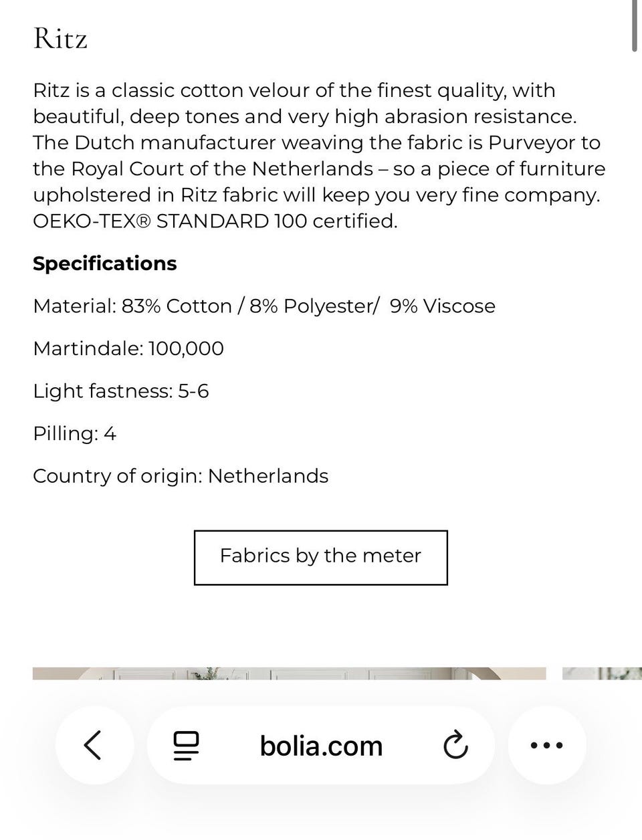This screenshot has width=642, height=840.
Task: Open the page reader menu icon
Action: 187,746
